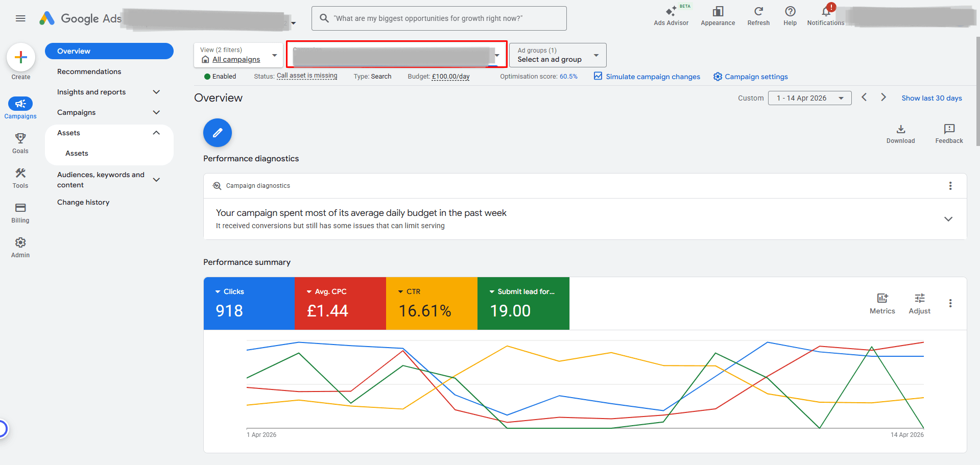Open Campaign diagnostics three-dot menu
This screenshot has height=465, width=980.
tap(950, 186)
